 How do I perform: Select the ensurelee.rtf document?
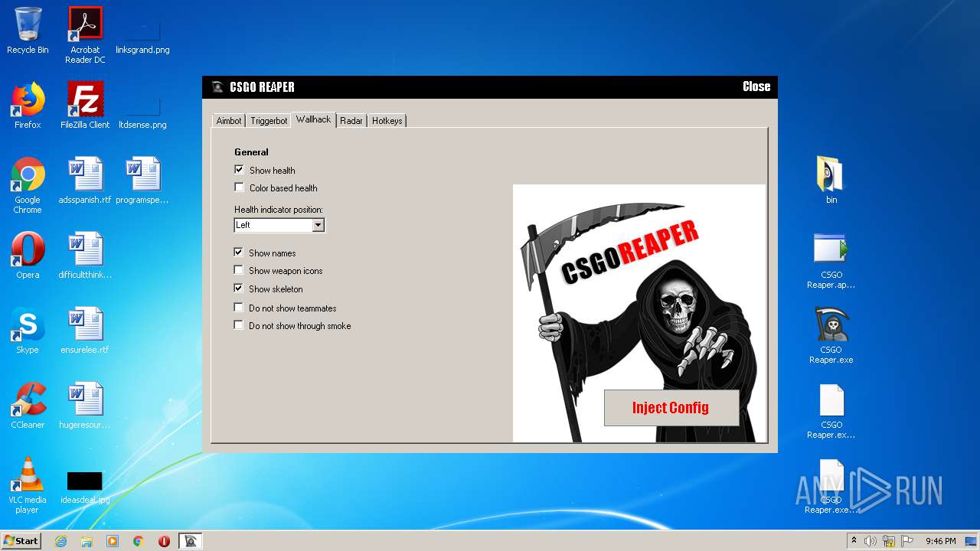(85, 331)
